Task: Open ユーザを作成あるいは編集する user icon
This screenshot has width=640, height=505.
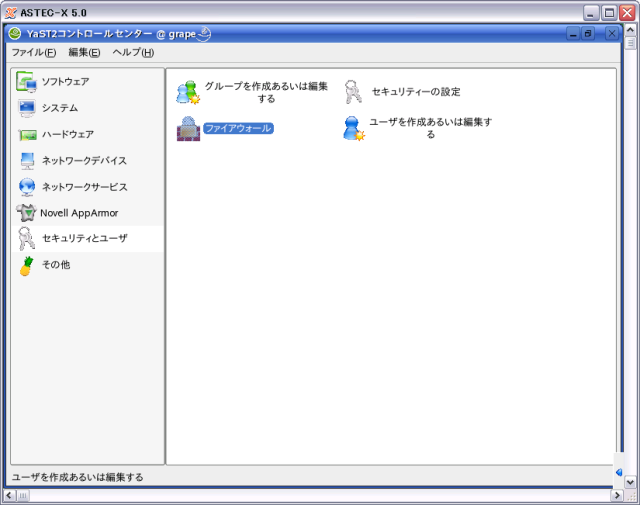Action: (x=353, y=128)
